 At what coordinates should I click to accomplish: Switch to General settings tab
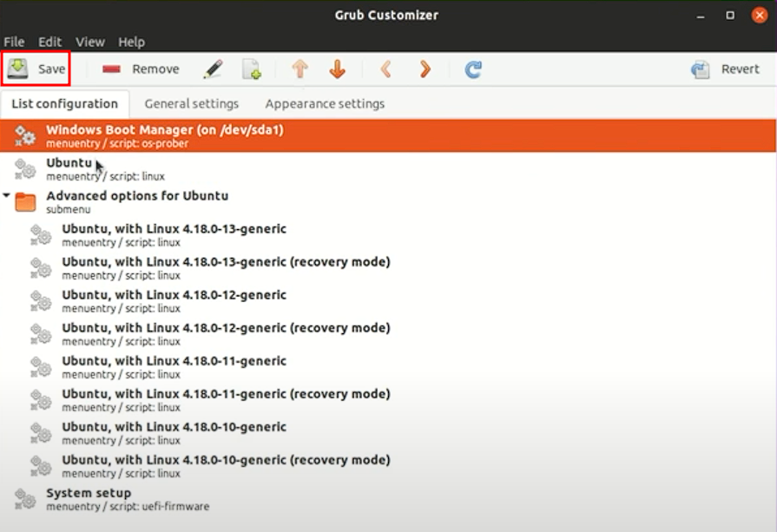pos(192,103)
